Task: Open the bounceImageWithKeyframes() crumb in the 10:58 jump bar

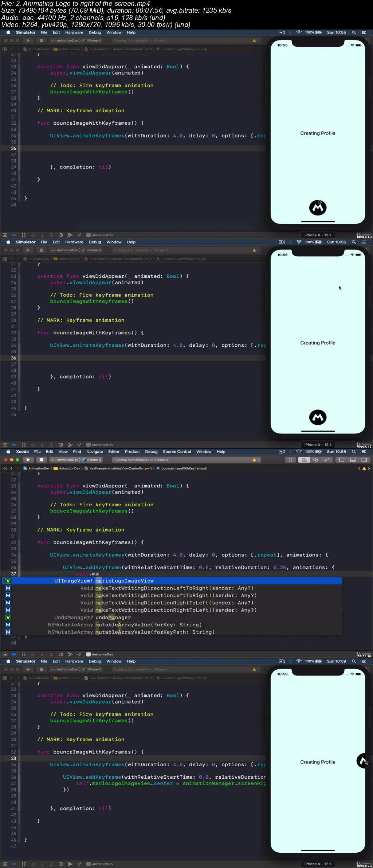Action: coord(182,468)
